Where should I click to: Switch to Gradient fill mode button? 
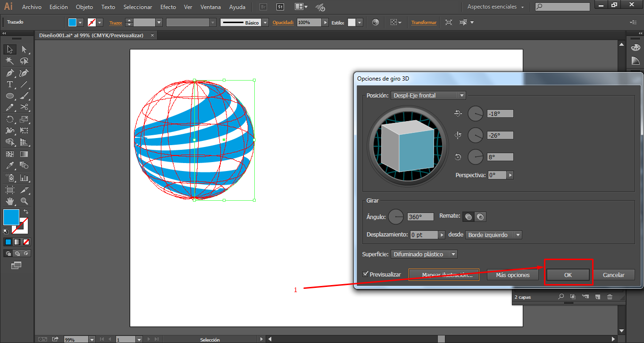(x=17, y=242)
